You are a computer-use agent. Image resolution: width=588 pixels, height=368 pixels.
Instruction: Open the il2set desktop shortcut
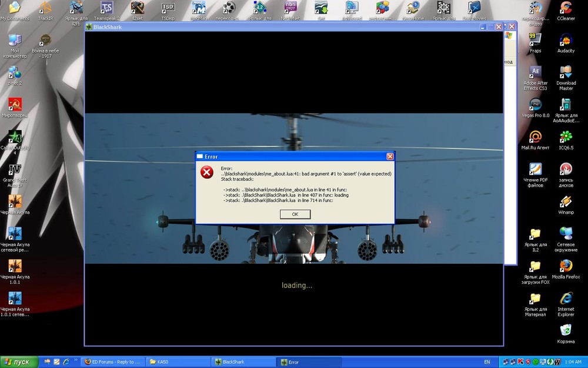(138, 11)
